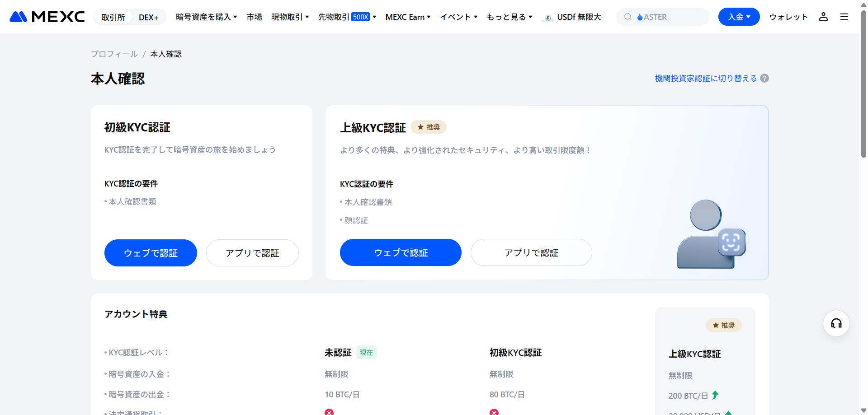Click the help question mark beside 機関投資家認証に切り替える
Screen dimensions: 868x415
(x=764, y=78)
